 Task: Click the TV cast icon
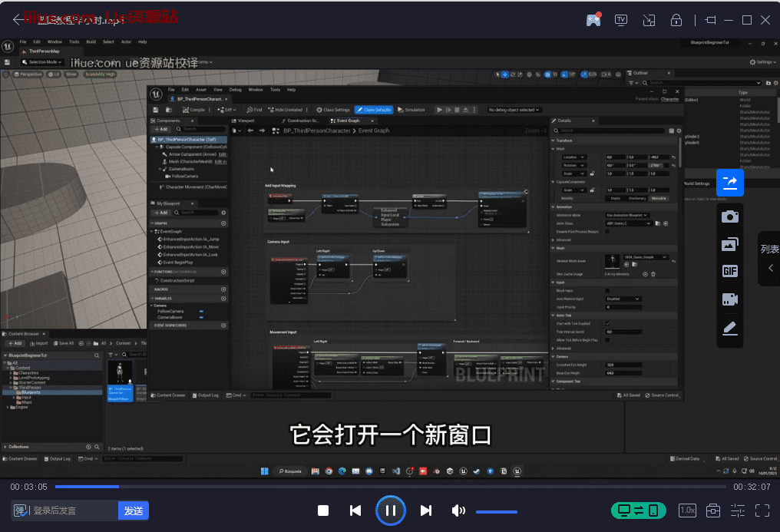(621, 20)
